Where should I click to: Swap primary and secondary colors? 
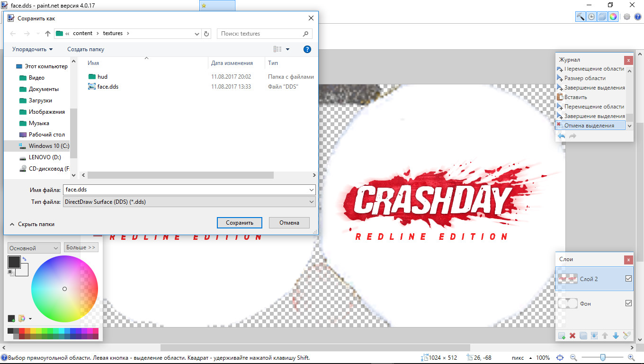click(x=25, y=259)
